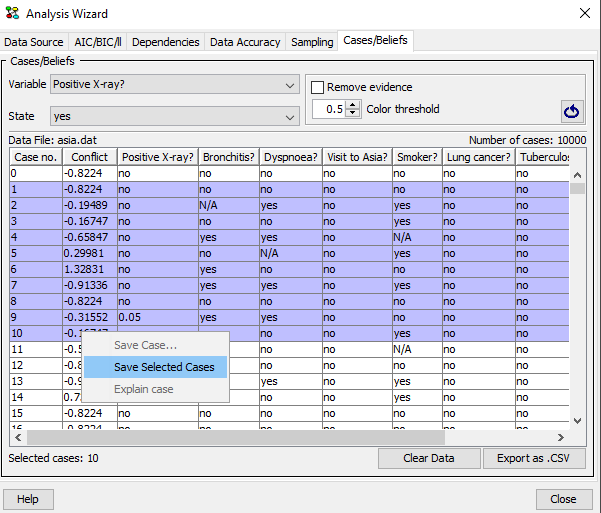Viewport: 601px width, 513px height.
Task: Click the Lung cancer? column header
Action: pyautogui.click(x=479, y=157)
